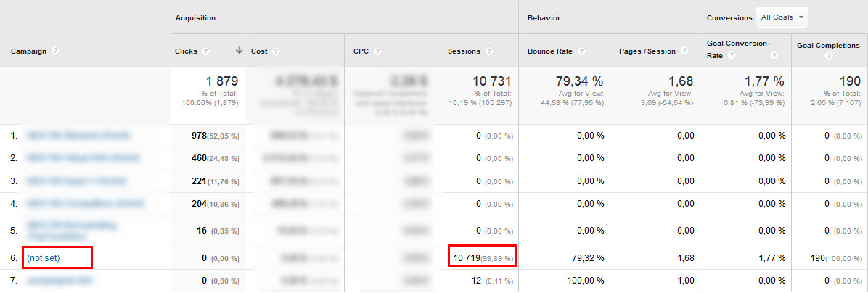Click help icon beside Goal Conversion Rate
Viewport: 868px width, 293px height.
click(774, 55)
